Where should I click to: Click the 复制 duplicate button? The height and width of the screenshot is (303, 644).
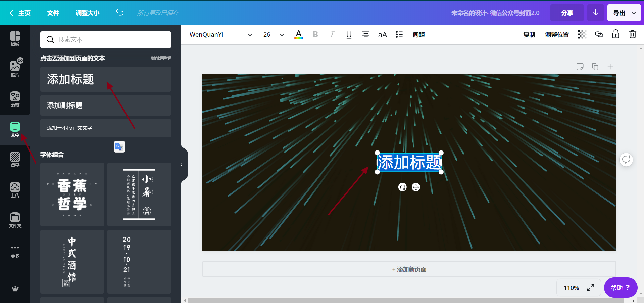pyautogui.click(x=529, y=34)
